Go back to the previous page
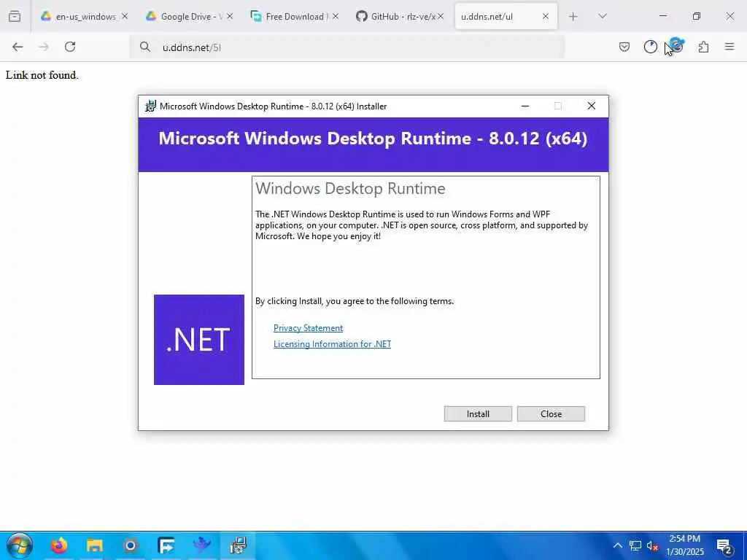 point(18,47)
